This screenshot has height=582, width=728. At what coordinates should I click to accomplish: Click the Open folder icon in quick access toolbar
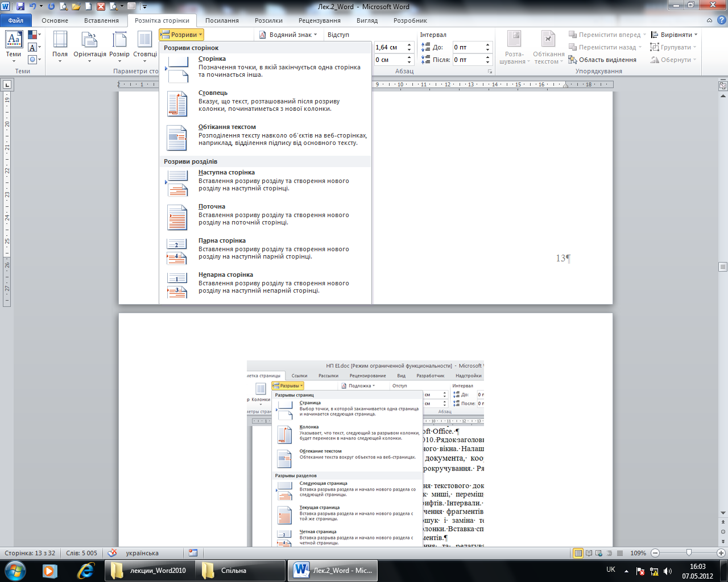76,7
